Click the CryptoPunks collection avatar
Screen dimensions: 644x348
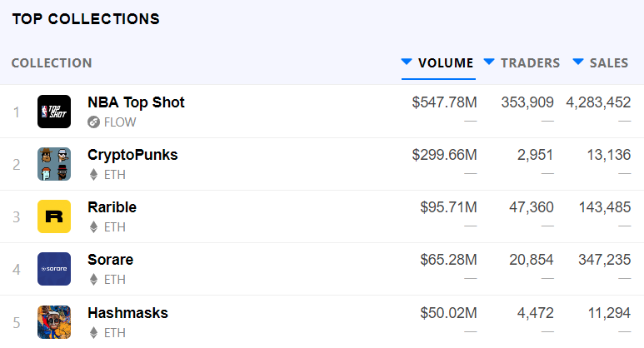click(x=54, y=164)
